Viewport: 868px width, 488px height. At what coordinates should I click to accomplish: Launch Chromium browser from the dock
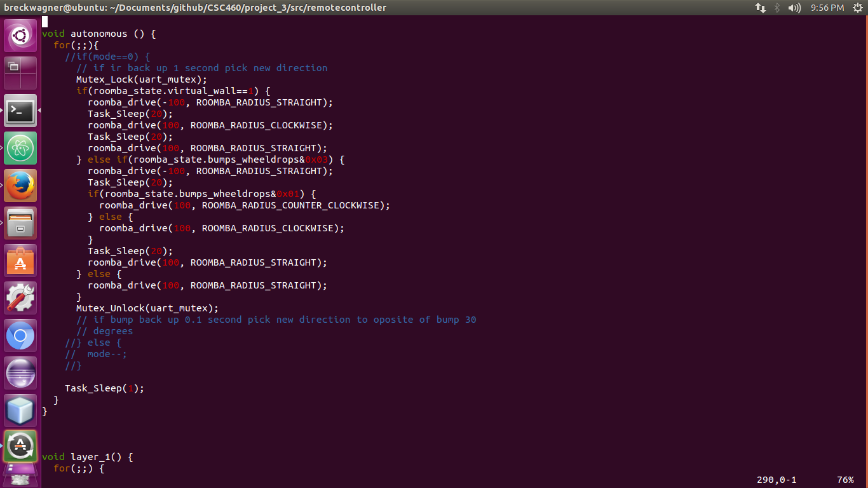tap(21, 335)
